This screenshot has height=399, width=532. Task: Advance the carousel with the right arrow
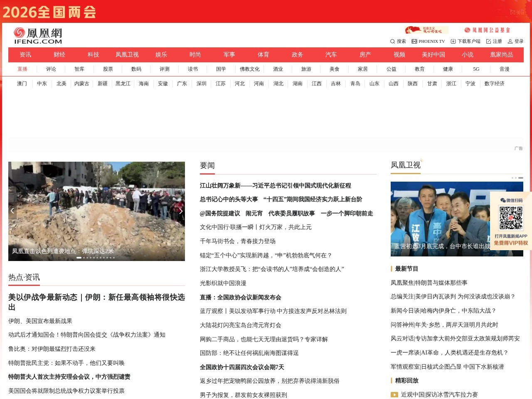point(181,211)
